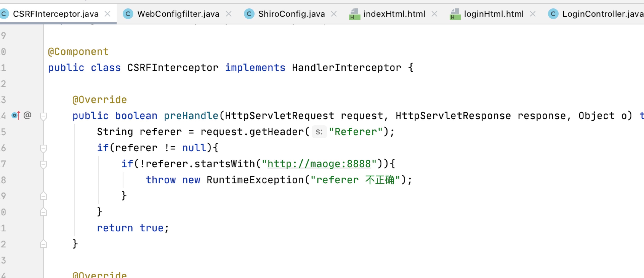Switch to the WebConfigfilter.java tab
The height and width of the screenshot is (278, 644).
pyautogui.click(x=178, y=14)
